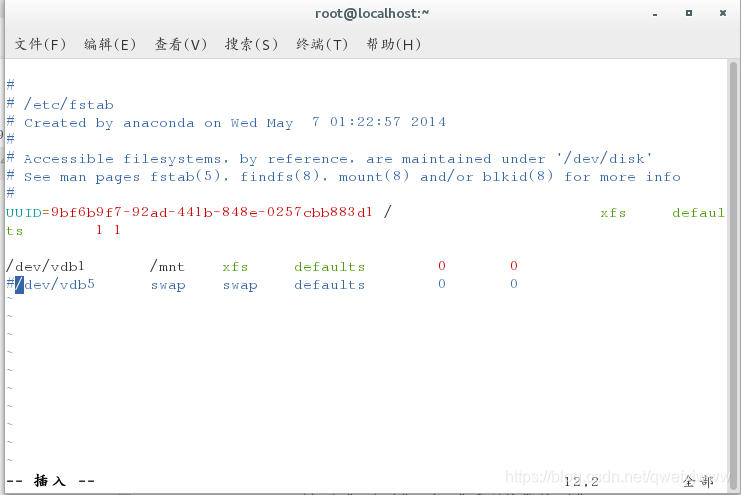Image resolution: width=741 pixels, height=495 pixels.
Task: Click 'mount(8)' in the comment line
Action: pos(374,176)
